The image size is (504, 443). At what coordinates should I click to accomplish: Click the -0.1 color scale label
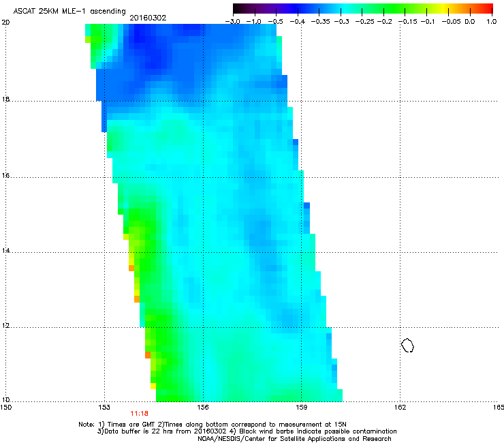point(428,22)
